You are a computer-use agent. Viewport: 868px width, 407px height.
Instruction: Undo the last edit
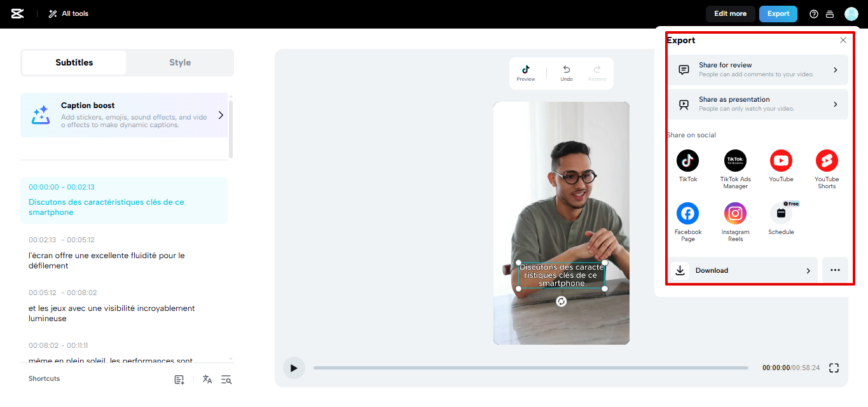point(566,71)
